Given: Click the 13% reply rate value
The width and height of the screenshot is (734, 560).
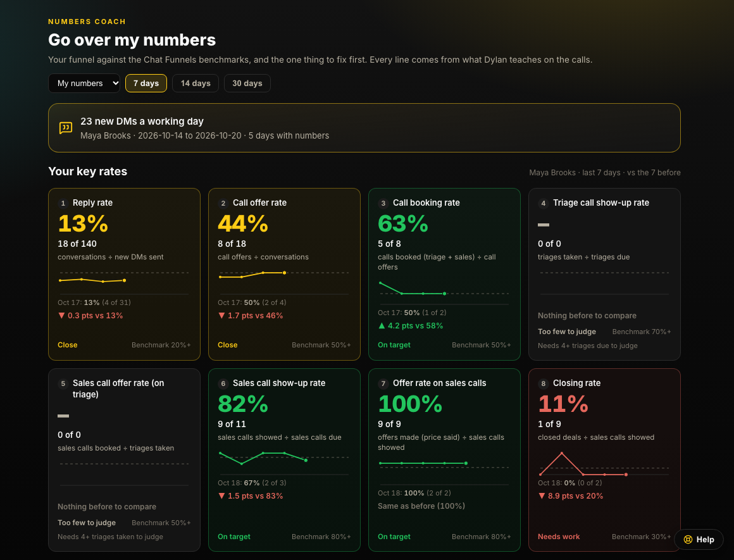Looking at the screenshot, I should (83, 223).
